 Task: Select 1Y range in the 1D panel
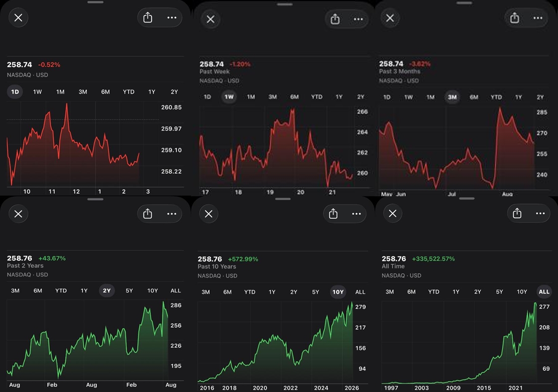[x=151, y=92]
